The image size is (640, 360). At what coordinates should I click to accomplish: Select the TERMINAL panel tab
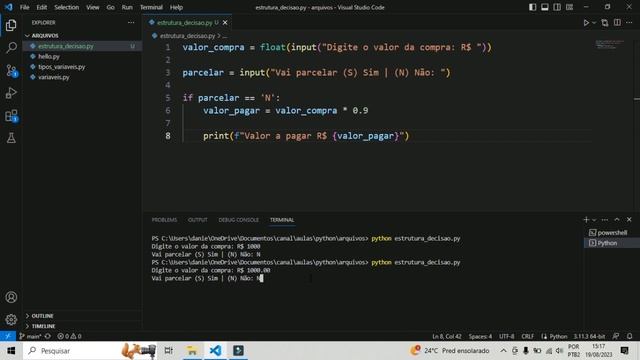(x=282, y=220)
